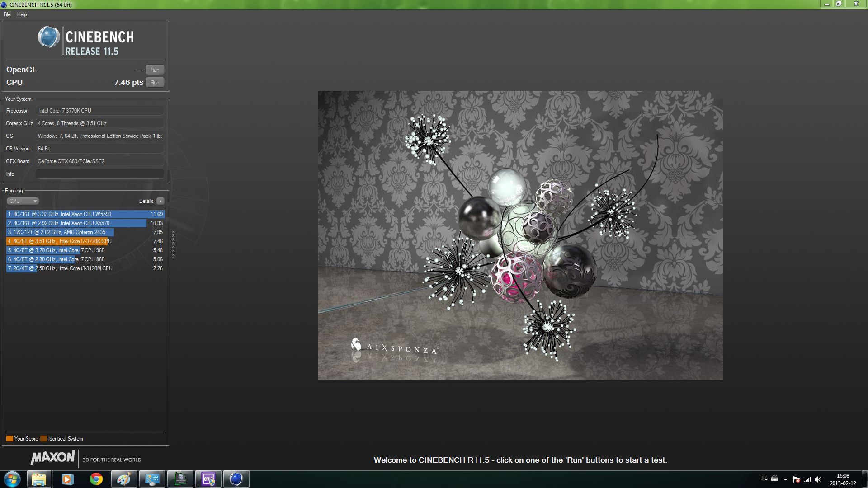This screenshot has height=488, width=868.
Task: Click the Details label in Ranking
Action: point(146,201)
